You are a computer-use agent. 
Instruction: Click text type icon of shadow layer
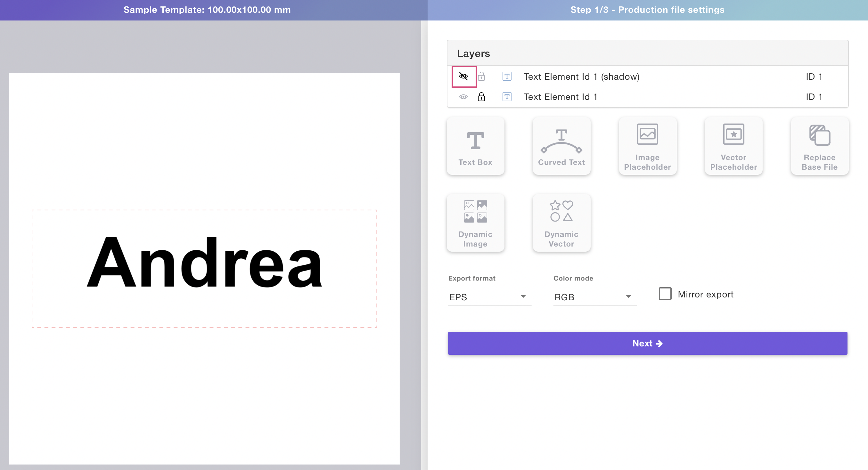tap(506, 77)
